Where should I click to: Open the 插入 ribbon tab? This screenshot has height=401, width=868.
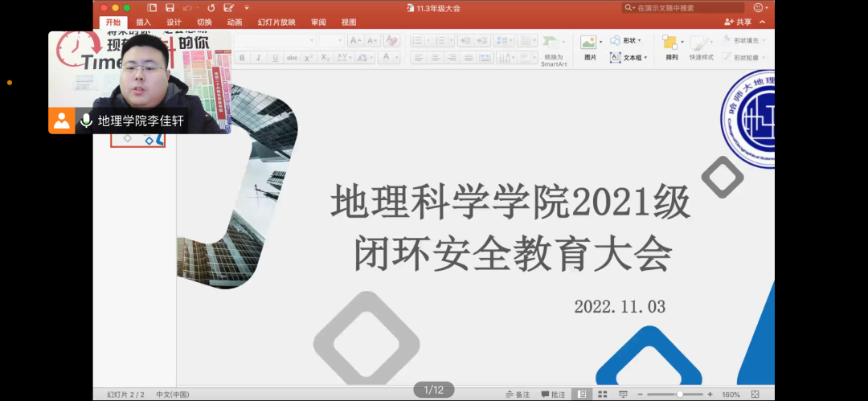click(143, 23)
